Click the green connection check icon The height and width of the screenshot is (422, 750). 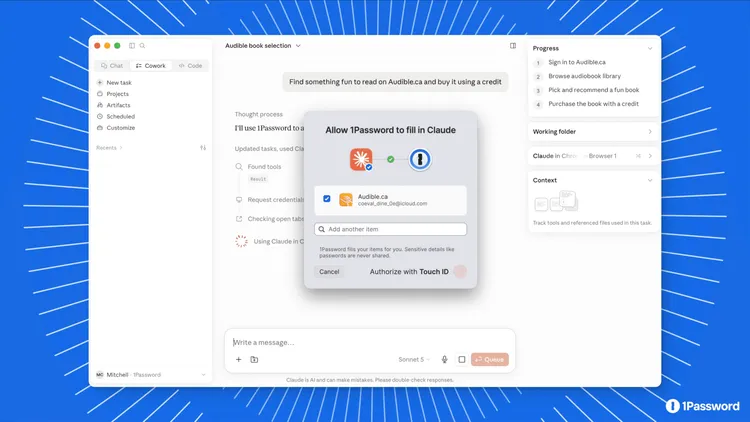tap(391, 159)
